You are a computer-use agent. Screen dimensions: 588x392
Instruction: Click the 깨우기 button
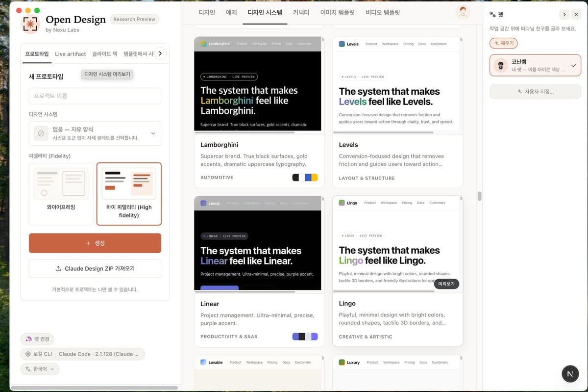click(504, 43)
